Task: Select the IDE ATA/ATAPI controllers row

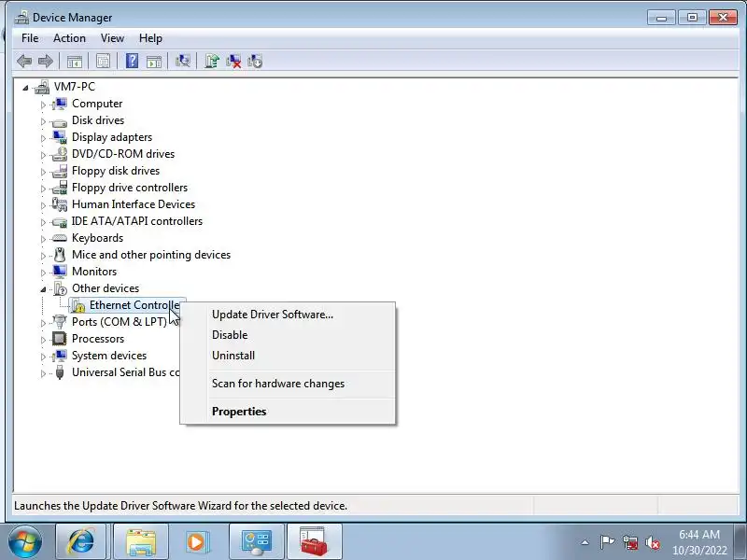Action: tap(127, 221)
